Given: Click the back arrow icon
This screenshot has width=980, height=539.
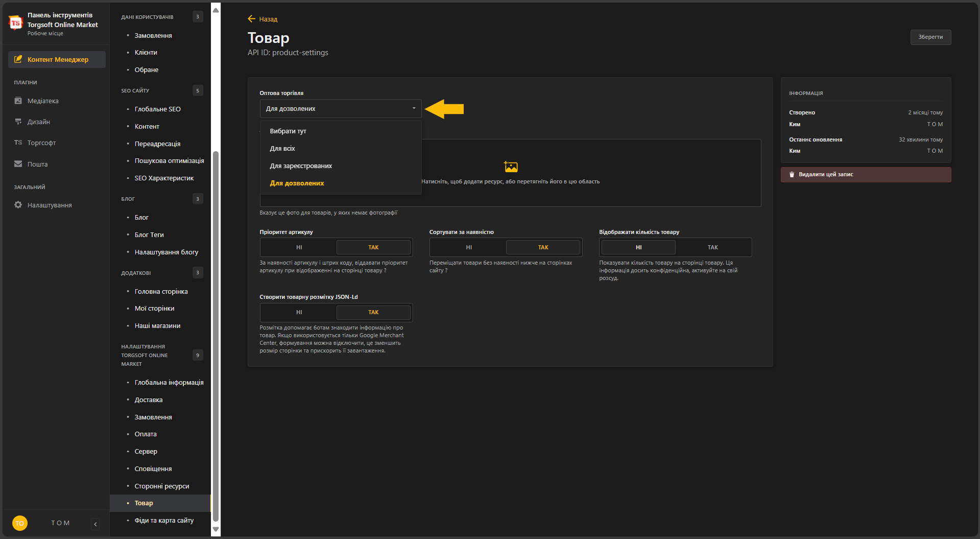Looking at the screenshot, I should coord(251,19).
